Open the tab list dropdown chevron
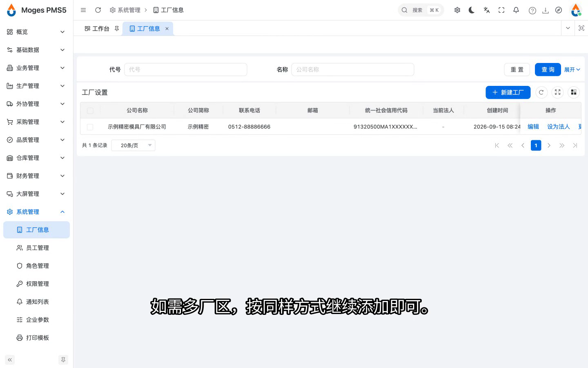 568,28
